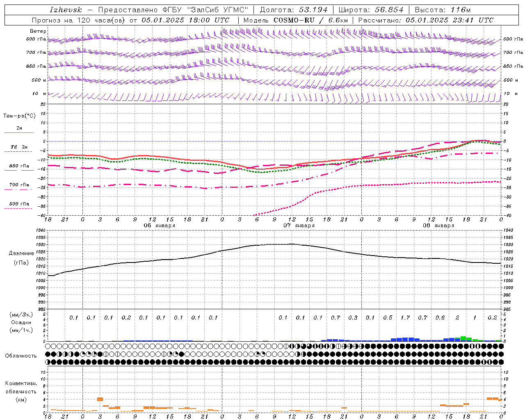Click the 'Ветер' wind panel label

point(38,31)
